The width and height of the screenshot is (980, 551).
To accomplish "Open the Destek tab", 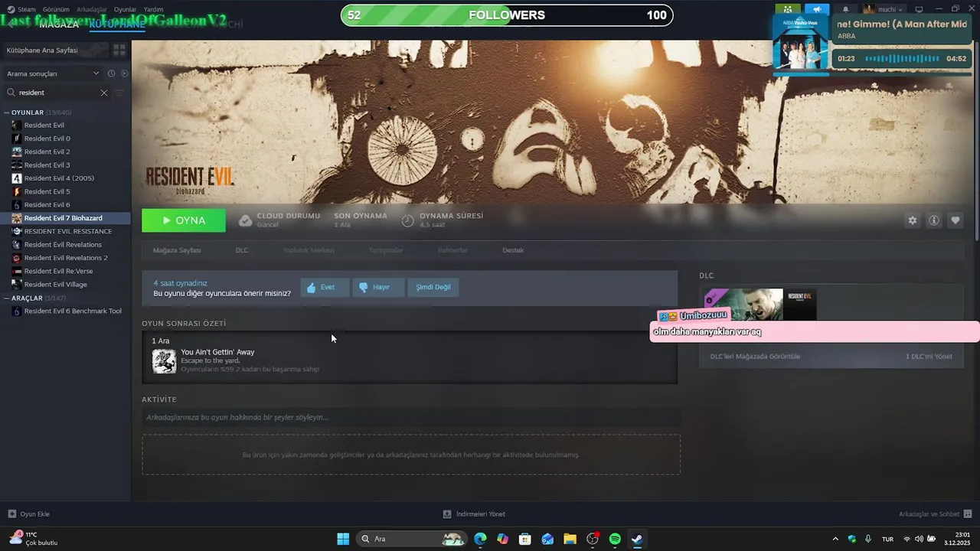I will 513,250.
